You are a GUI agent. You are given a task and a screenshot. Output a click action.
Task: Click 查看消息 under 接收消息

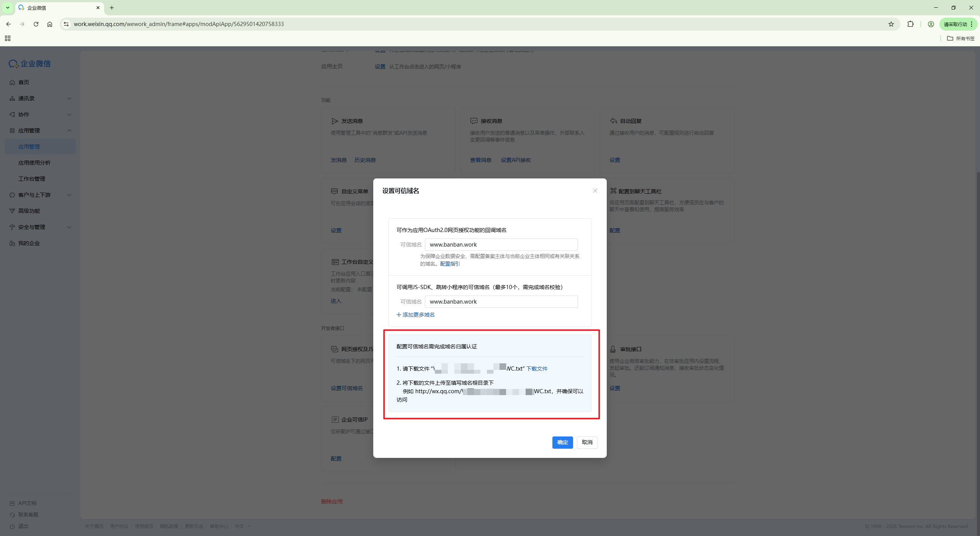[480, 160]
